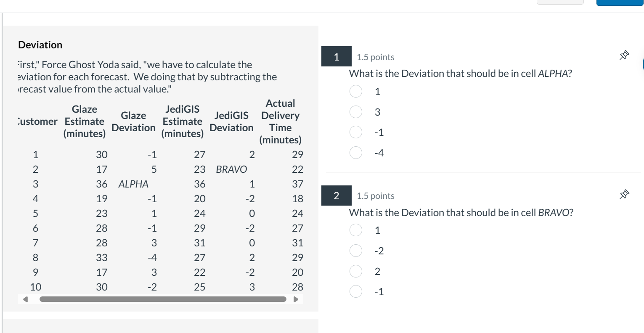This screenshot has width=644, height=333.
Task: Choose option -4 for question 1
Action: (x=356, y=153)
